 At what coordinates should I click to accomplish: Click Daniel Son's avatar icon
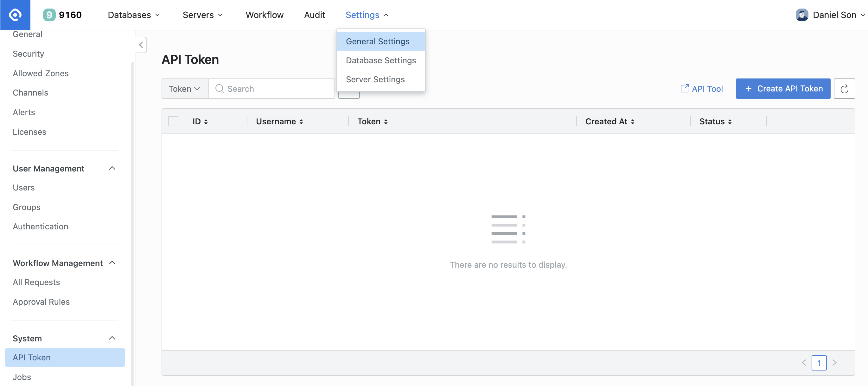(x=802, y=15)
